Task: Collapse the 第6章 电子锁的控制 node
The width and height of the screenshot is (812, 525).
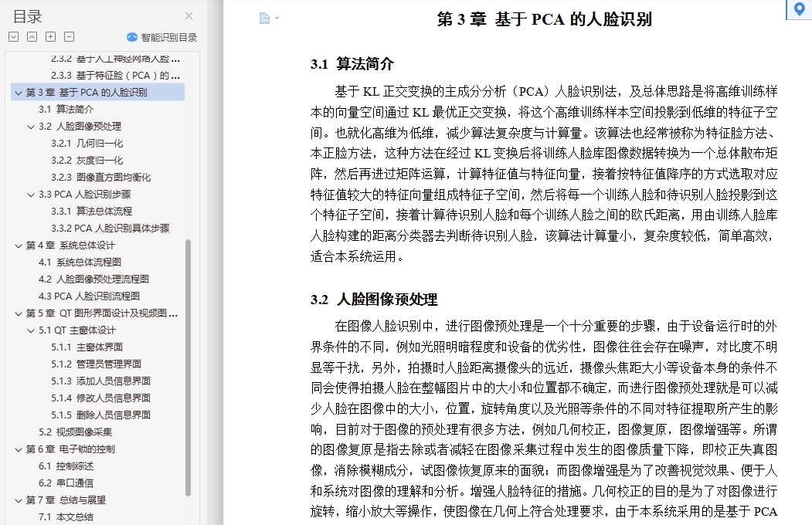Action: tap(19, 450)
